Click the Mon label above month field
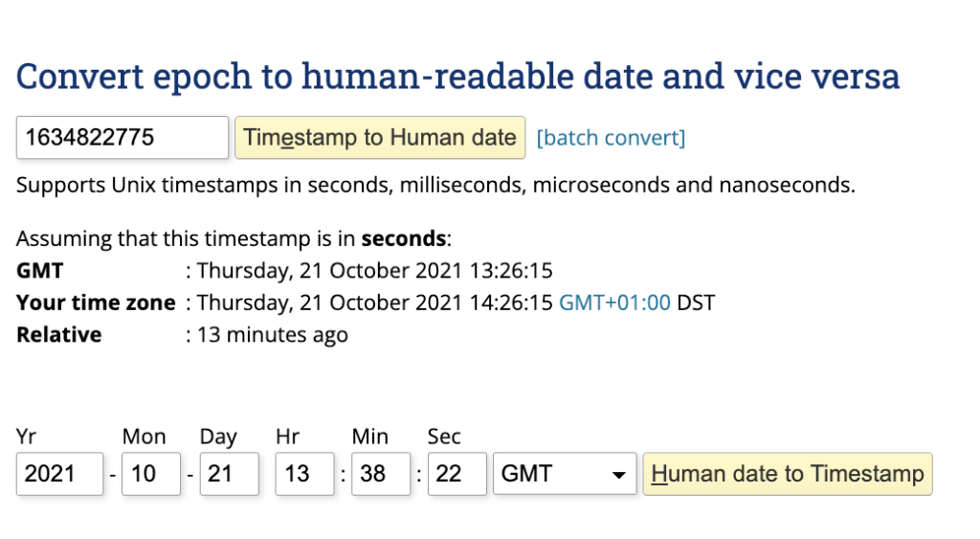980x539 pixels. [144, 438]
